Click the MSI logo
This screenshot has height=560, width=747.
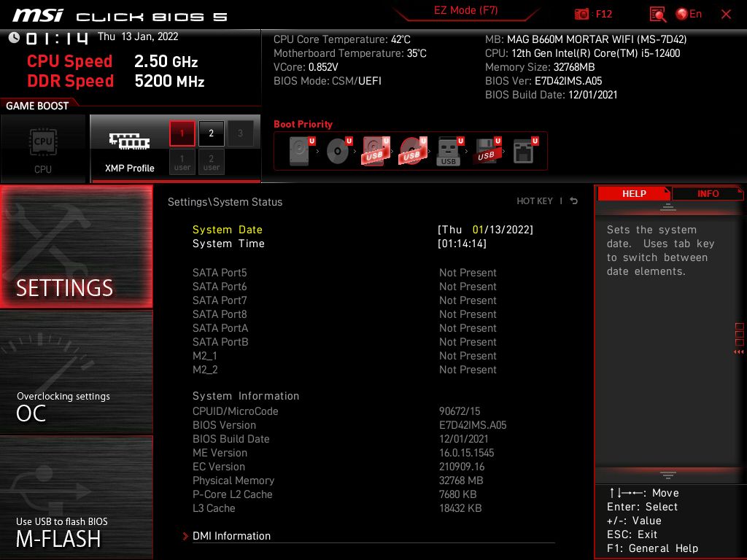click(38, 15)
